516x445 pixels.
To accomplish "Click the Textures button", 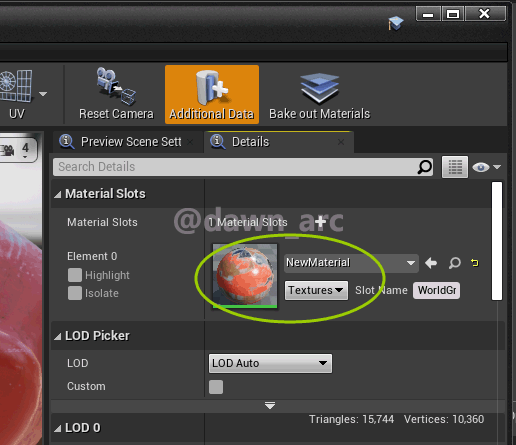I will [x=316, y=290].
